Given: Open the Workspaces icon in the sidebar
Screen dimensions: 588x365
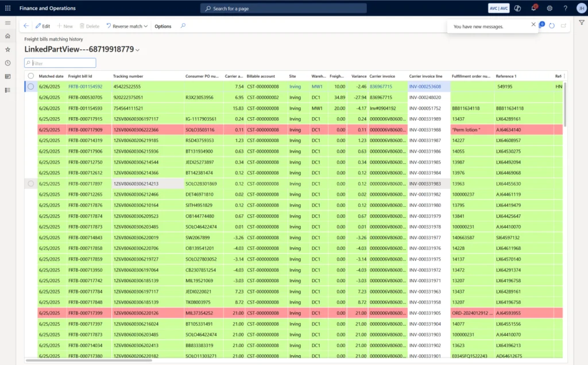Looking at the screenshot, I should pos(7,76).
